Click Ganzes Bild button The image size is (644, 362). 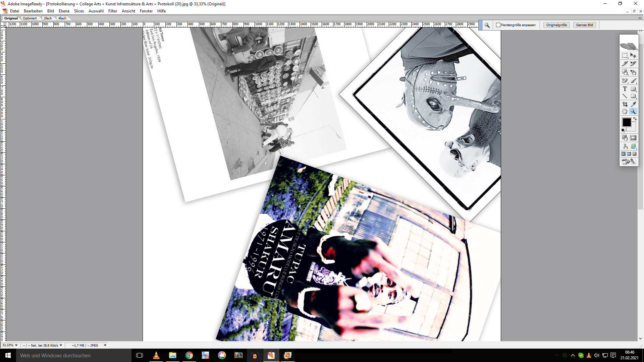click(x=585, y=25)
